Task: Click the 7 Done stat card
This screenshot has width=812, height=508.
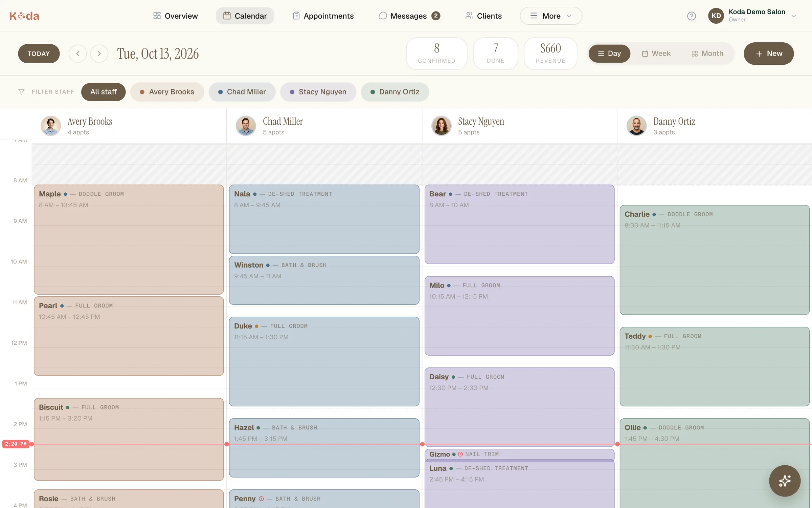Action: point(496,54)
